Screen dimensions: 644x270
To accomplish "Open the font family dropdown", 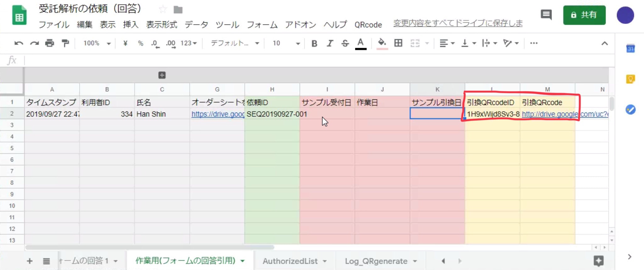I will (x=235, y=43).
